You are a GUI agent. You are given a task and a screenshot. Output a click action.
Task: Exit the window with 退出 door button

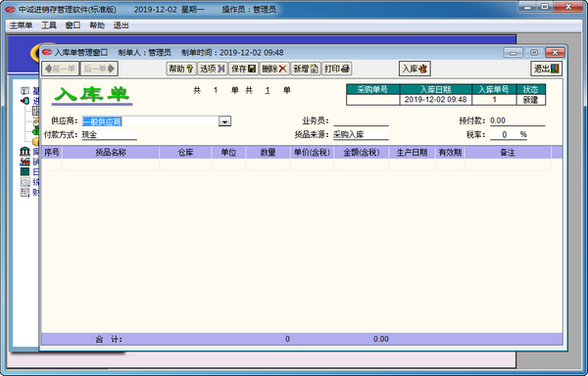click(547, 69)
